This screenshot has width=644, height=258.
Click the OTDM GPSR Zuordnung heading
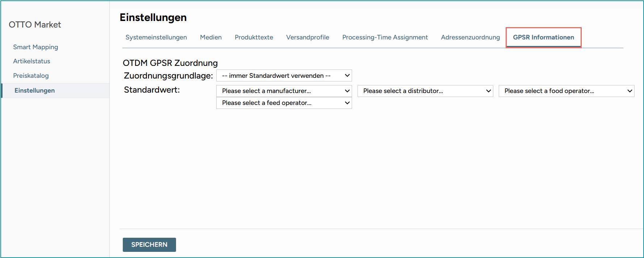click(170, 63)
